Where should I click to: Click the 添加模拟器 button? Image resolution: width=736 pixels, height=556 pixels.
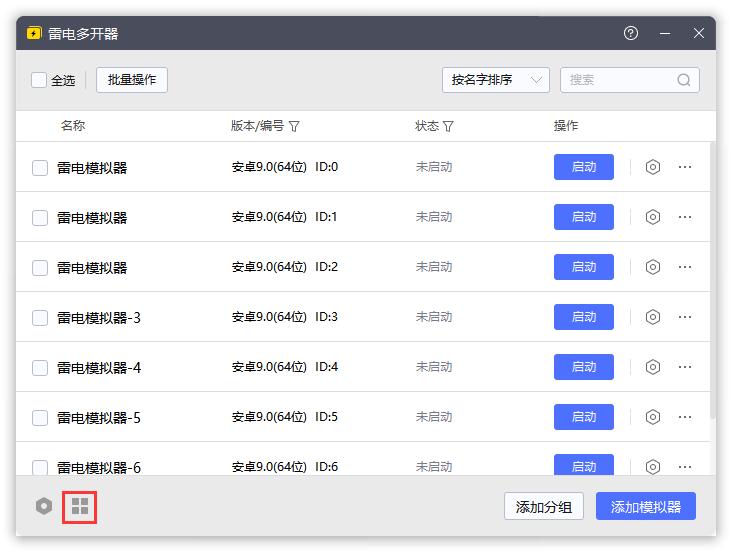[645, 506]
